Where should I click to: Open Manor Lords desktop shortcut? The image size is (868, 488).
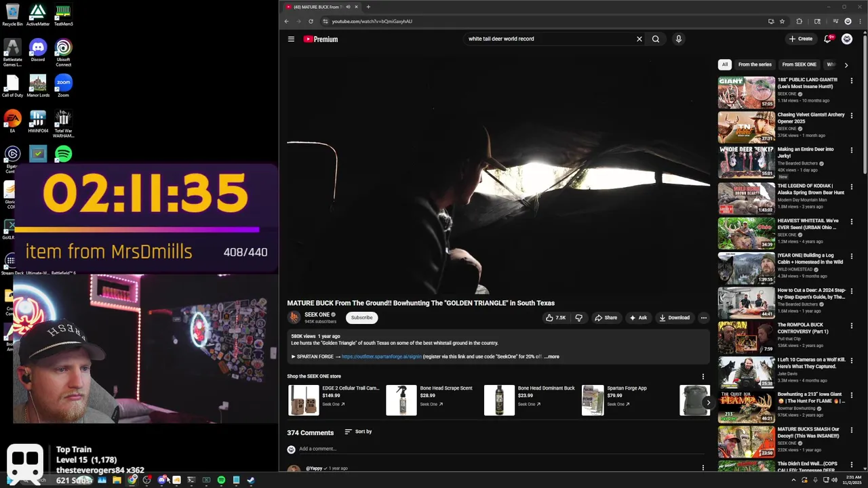(x=38, y=86)
